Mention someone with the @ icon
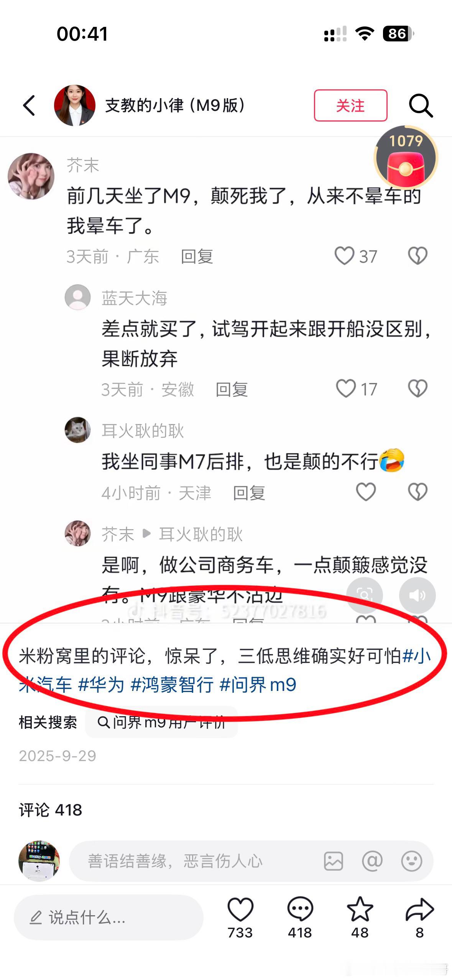This screenshot has width=452, height=980. tap(372, 861)
